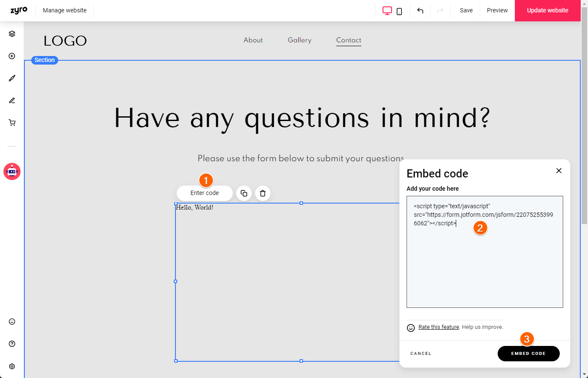The image size is (588, 378).
Task: Click inside the embed code text area
Action: click(484, 265)
